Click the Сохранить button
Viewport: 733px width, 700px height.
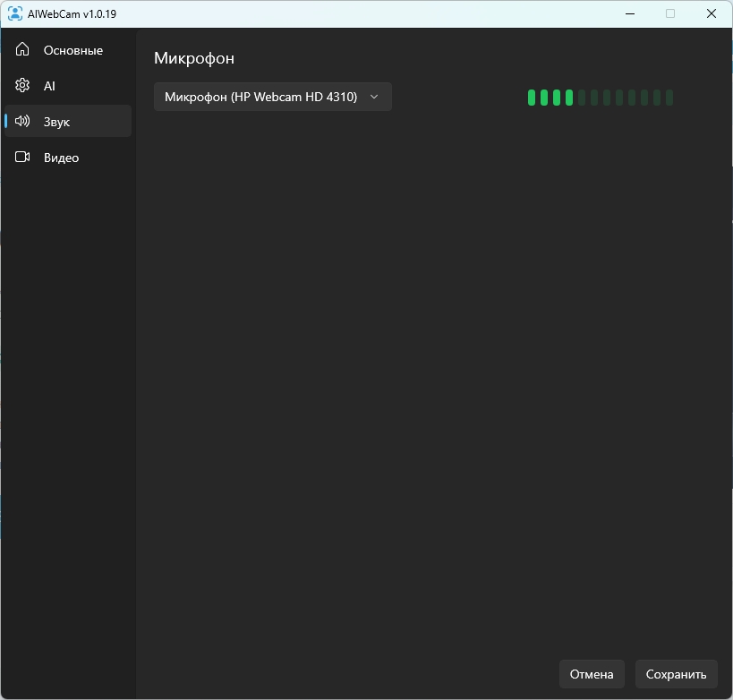(x=676, y=674)
